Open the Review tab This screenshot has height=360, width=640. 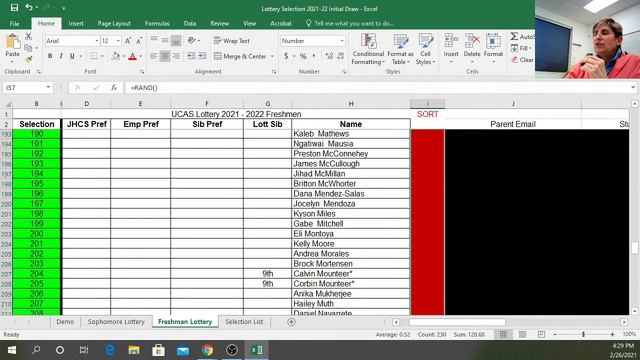tap(220, 23)
